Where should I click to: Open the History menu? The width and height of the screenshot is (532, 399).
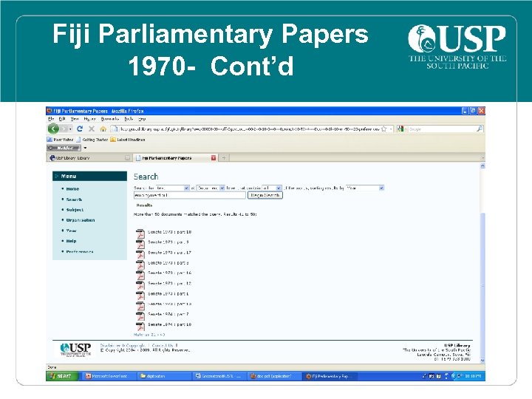pos(90,119)
